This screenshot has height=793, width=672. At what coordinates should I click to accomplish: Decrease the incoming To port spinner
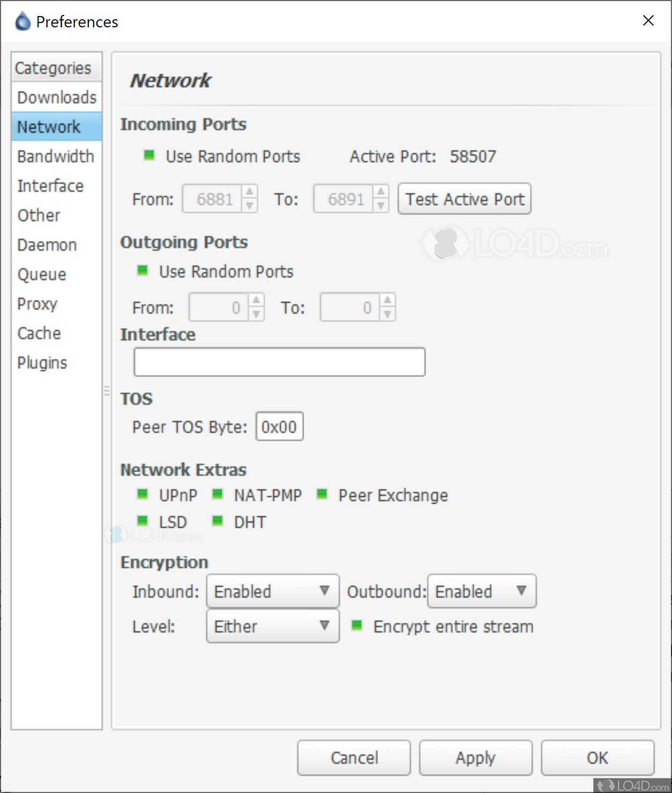[x=380, y=206]
